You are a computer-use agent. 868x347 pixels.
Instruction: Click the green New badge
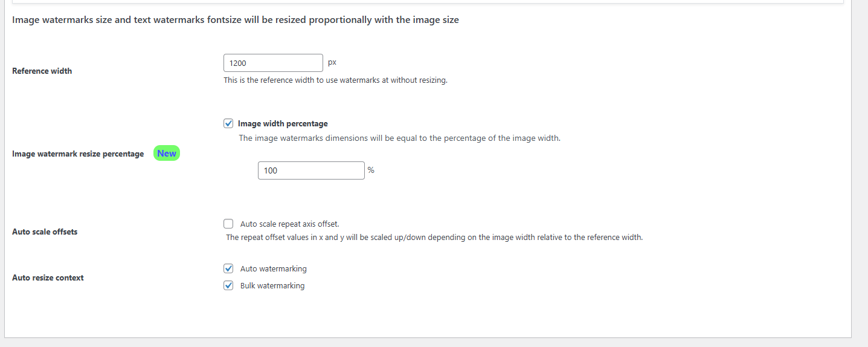167,154
